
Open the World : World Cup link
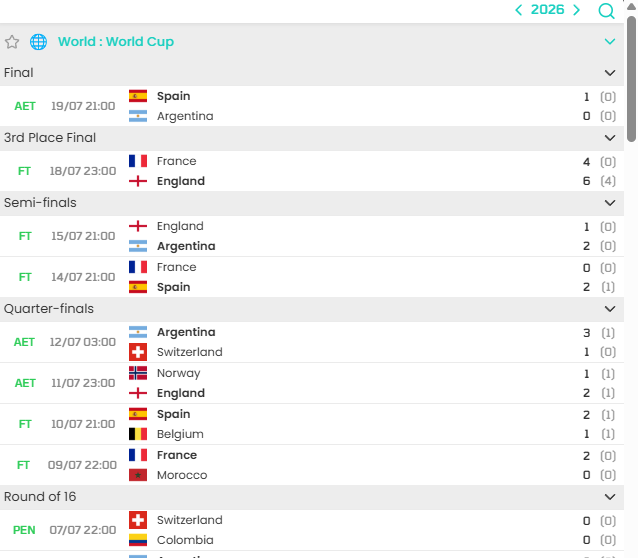click(x=116, y=42)
